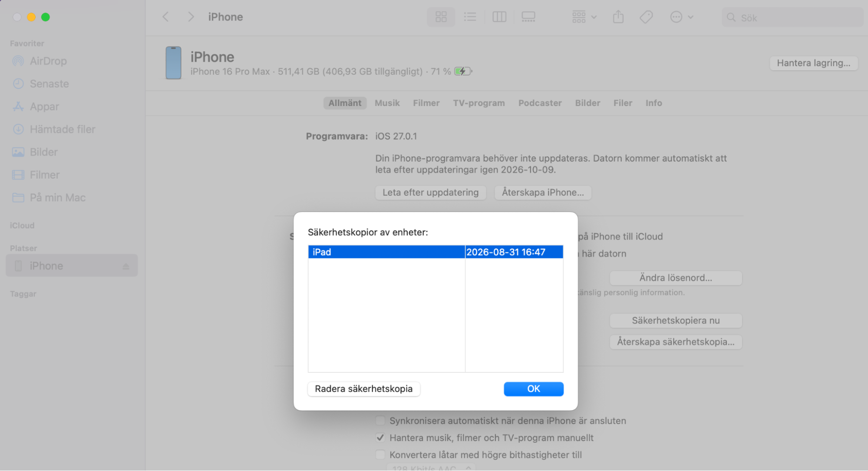Select the Allmänt tab

pyautogui.click(x=345, y=103)
